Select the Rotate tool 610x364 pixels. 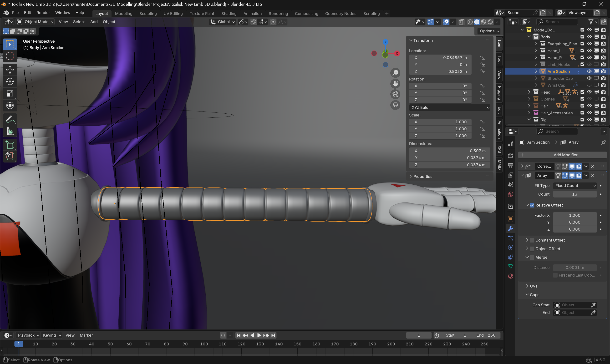pos(10,82)
